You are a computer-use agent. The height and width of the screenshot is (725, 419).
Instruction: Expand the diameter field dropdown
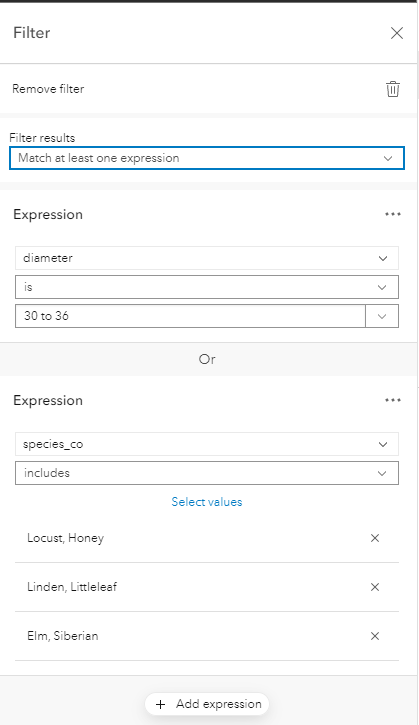coord(207,258)
